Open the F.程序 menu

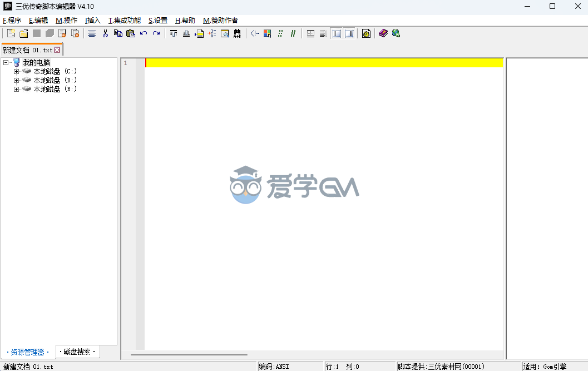12,20
